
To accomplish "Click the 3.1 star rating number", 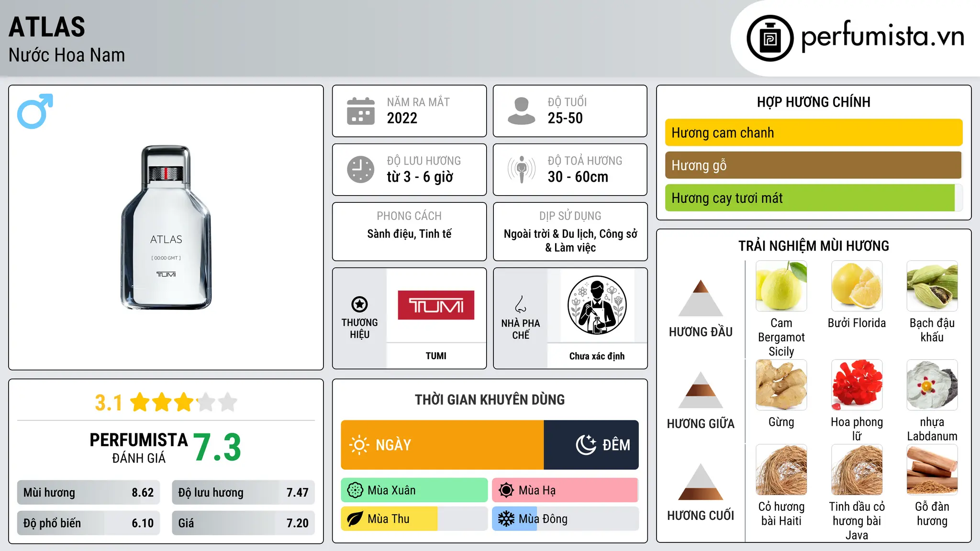I will coord(109,403).
